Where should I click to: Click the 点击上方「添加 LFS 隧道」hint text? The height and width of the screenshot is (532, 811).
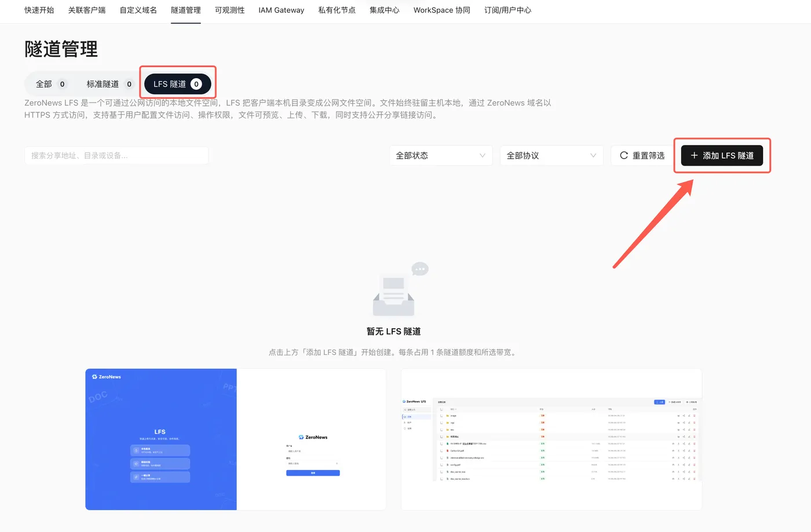pos(394,352)
